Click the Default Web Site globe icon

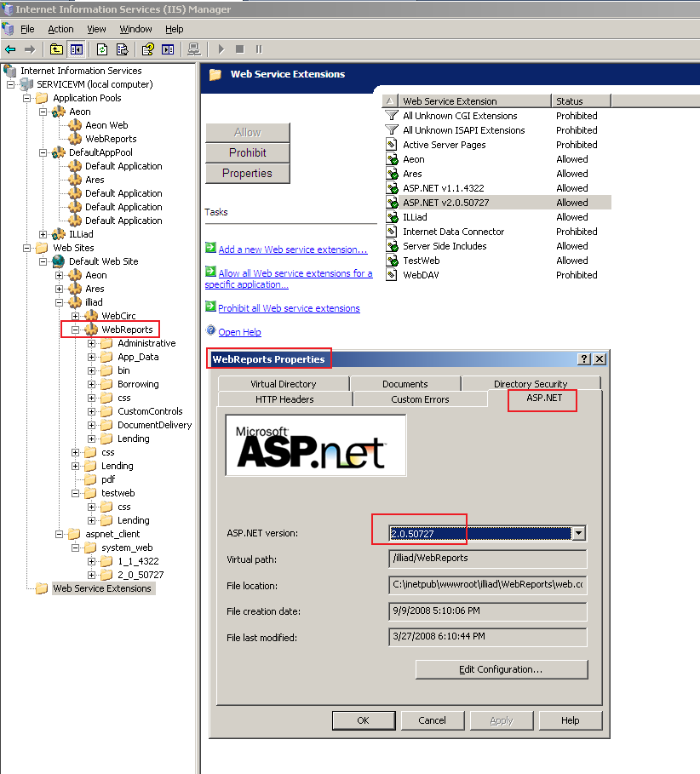59,261
